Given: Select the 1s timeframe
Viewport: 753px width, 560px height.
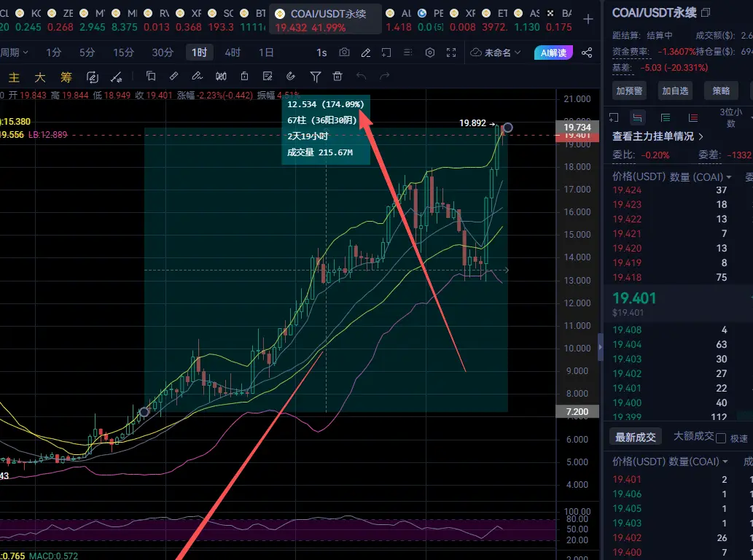Looking at the screenshot, I should (x=321, y=52).
